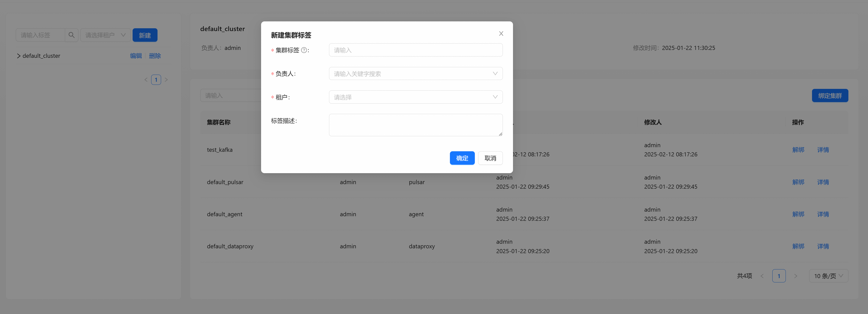This screenshot has height=314, width=868.
Task: Click previous page arrow in cluster table
Action: [x=762, y=276]
